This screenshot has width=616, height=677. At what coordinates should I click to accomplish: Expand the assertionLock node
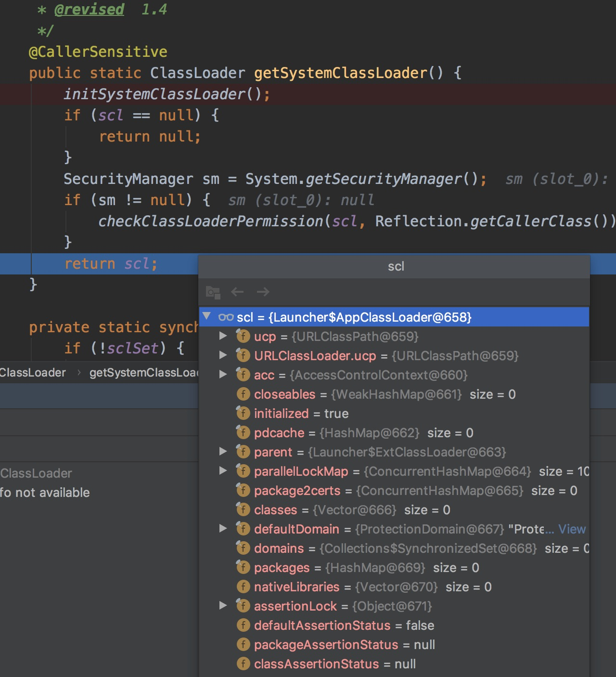(223, 606)
